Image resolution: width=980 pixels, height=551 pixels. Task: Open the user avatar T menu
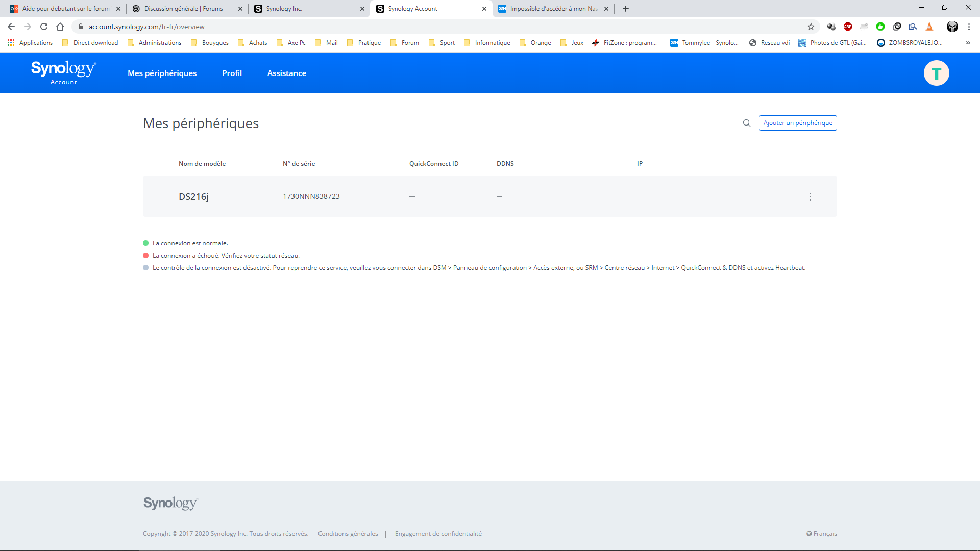coord(936,73)
